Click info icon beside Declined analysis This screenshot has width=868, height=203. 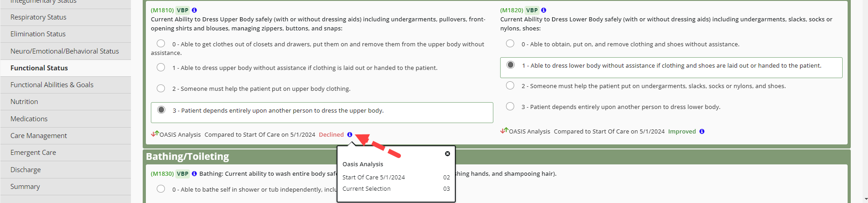(x=350, y=134)
